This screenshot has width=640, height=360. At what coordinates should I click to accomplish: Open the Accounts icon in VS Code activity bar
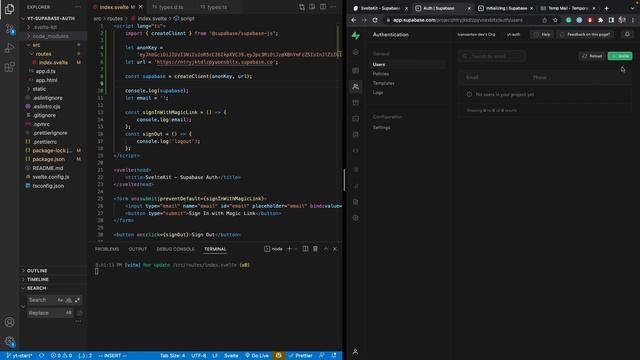pos(9,322)
